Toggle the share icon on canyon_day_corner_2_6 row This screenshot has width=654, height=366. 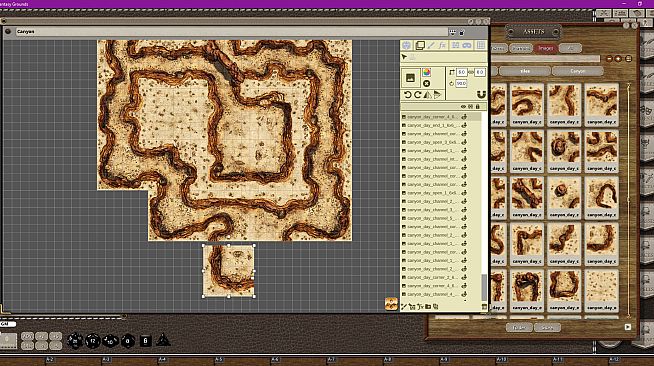click(464, 277)
